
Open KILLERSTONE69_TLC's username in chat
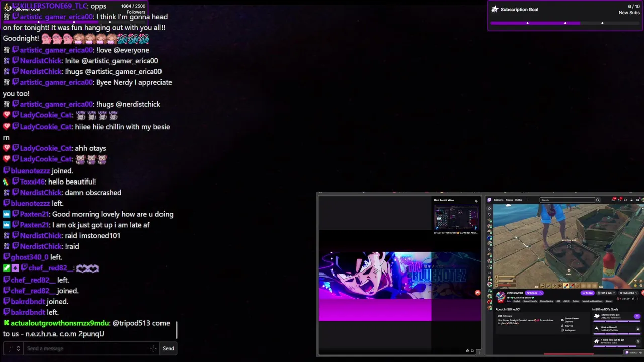tap(53, 6)
